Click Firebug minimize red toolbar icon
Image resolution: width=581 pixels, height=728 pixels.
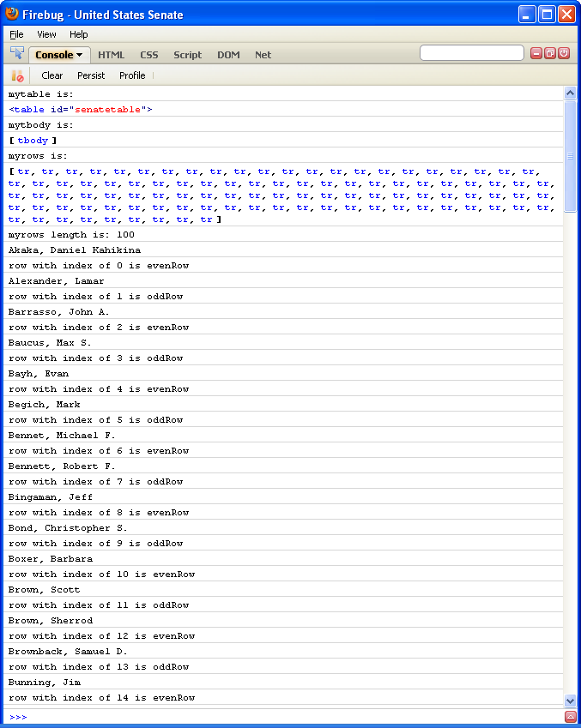(x=536, y=53)
